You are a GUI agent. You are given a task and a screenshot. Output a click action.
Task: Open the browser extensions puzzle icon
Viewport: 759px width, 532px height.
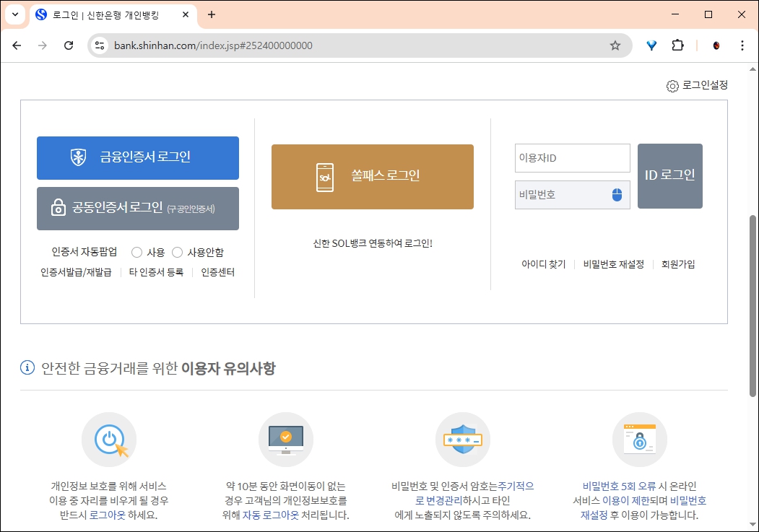[x=677, y=45]
